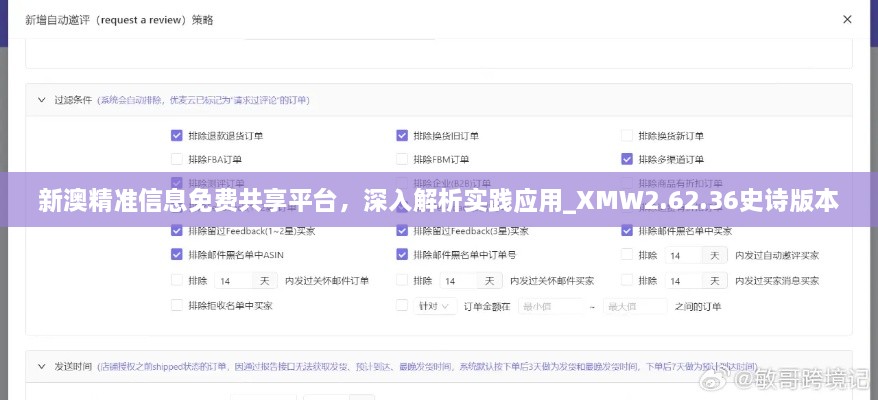Image resolution: width=878 pixels, height=400 pixels.
Task: Toggle 排除留过Feedback(3星)买家 checkbox
Action: tap(402, 230)
